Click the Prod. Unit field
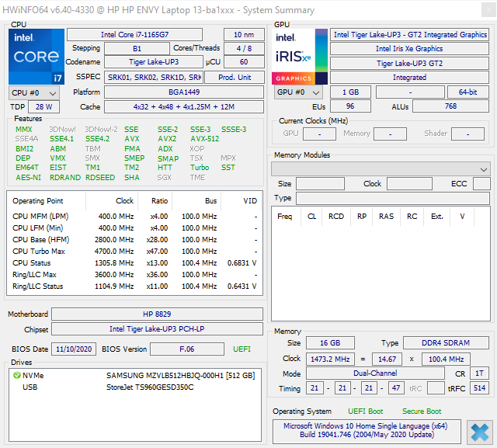Screen dimensions: 497x448 pos(234,78)
